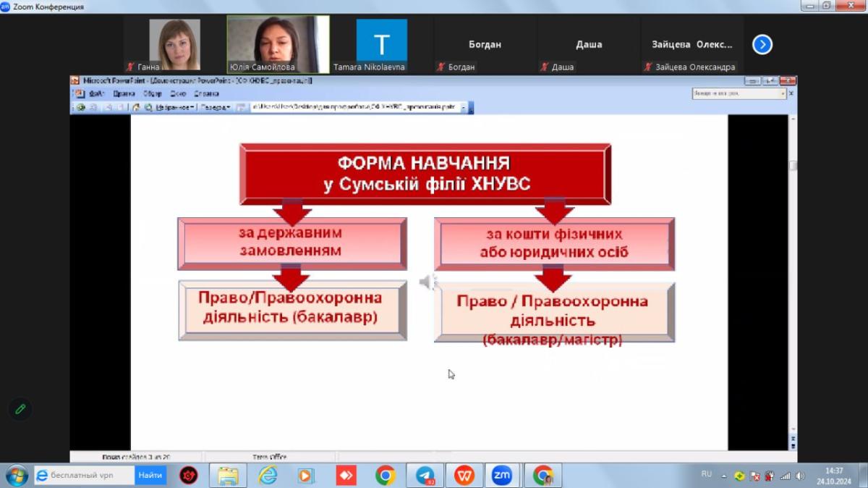Select Юлія Самойлова's video thumbnail
Viewport: 868px width, 488px height.
(278, 44)
